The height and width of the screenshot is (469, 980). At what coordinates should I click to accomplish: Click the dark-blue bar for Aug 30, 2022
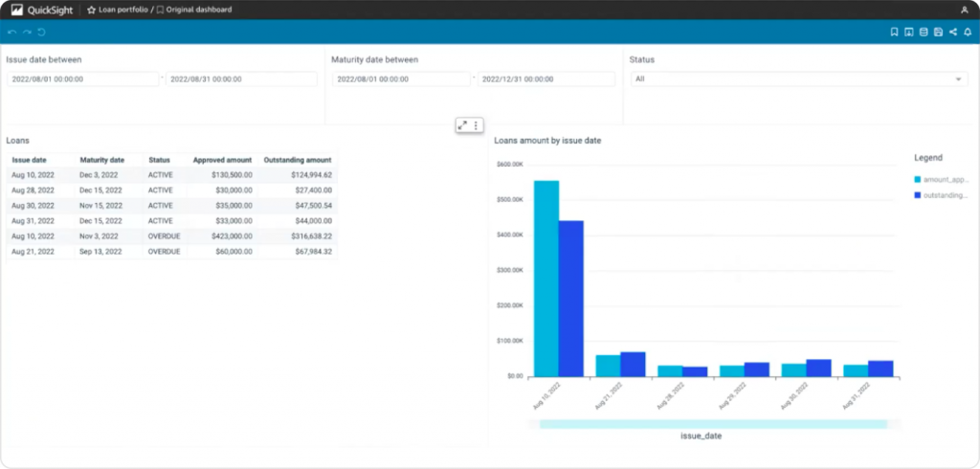[x=819, y=368]
